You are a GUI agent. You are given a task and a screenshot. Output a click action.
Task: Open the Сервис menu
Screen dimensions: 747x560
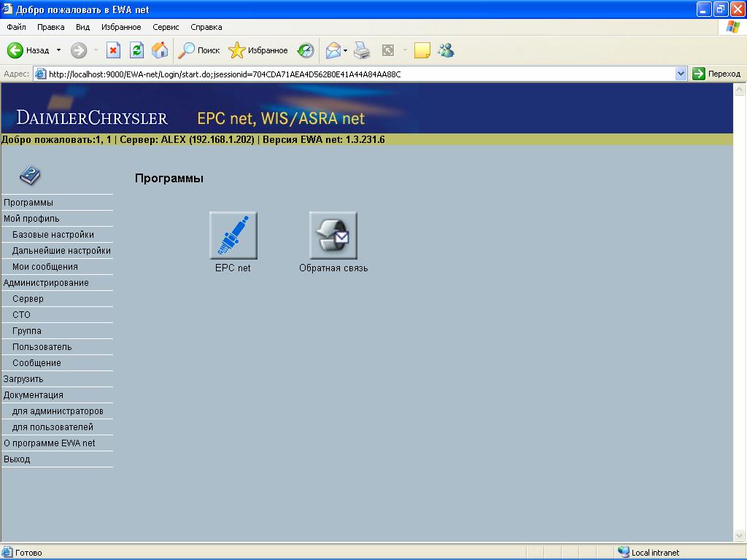coord(166,27)
